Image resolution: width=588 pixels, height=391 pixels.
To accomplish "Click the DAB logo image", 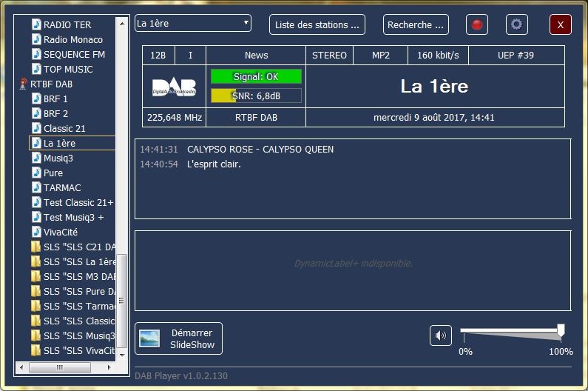I will click(x=174, y=87).
